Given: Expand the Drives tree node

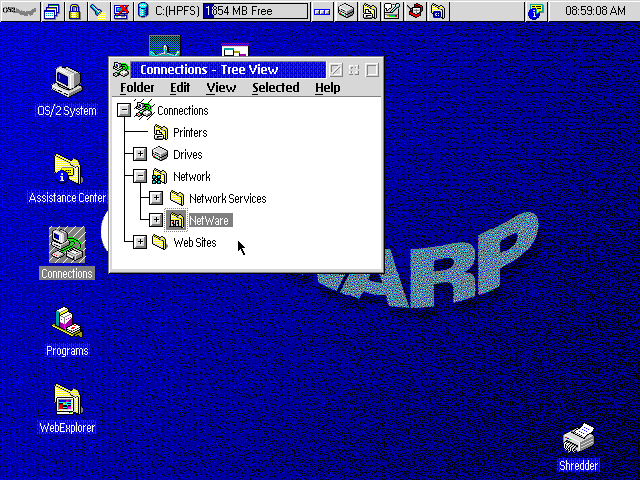Looking at the screenshot, I should [x=140, y=154].
